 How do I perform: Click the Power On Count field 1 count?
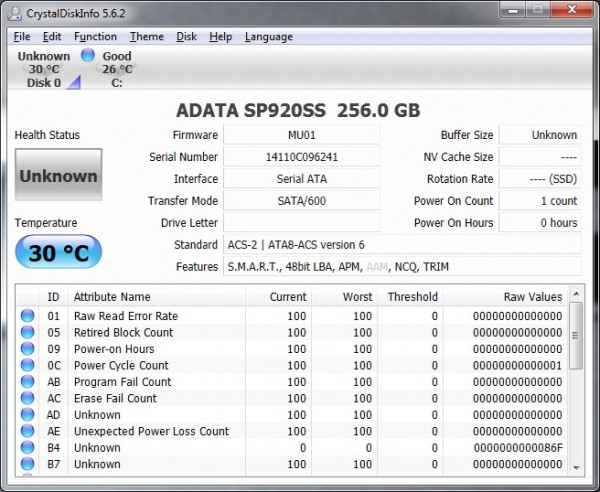[540, 200]
